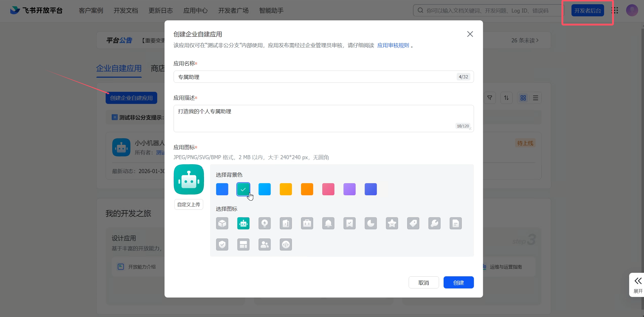The width and height of the screenshot is (644, 317).
Task: Choose the moon icon as app icon
Action: click(371, 223)
